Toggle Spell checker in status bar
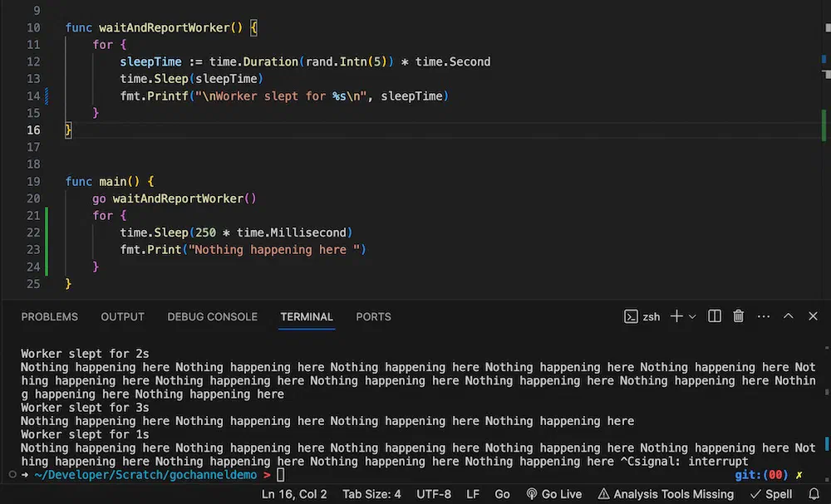831x504 pixels. tap(771, 495)
